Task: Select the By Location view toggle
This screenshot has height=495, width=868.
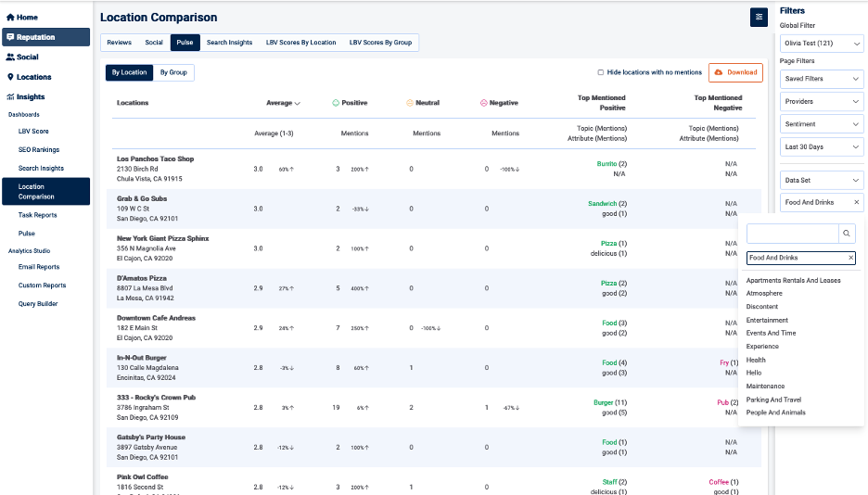Action: [129, 72]
